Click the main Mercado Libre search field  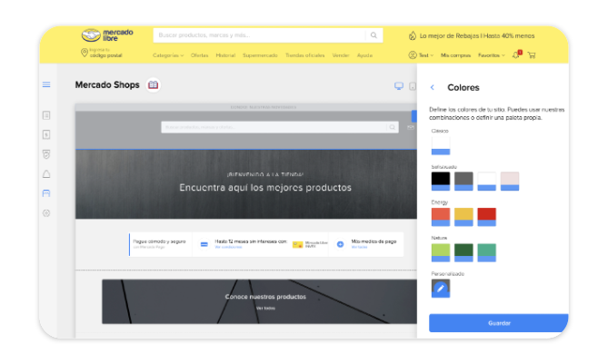pos(268,35)
